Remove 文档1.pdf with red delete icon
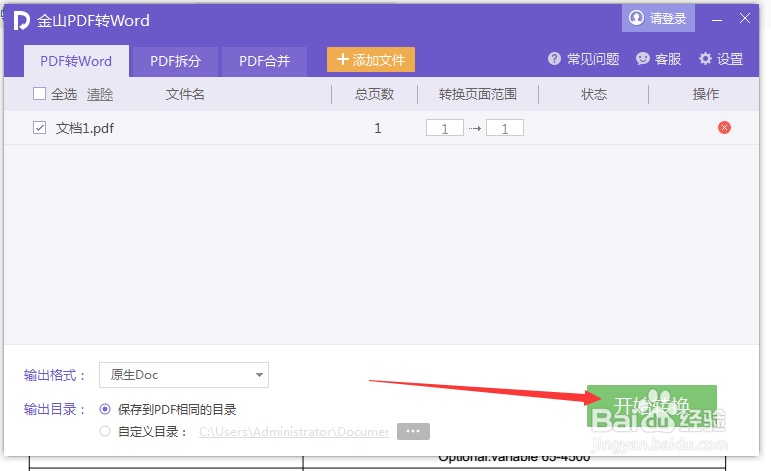Viewport: 771px width, 471px height. click(x=724, y=128)
